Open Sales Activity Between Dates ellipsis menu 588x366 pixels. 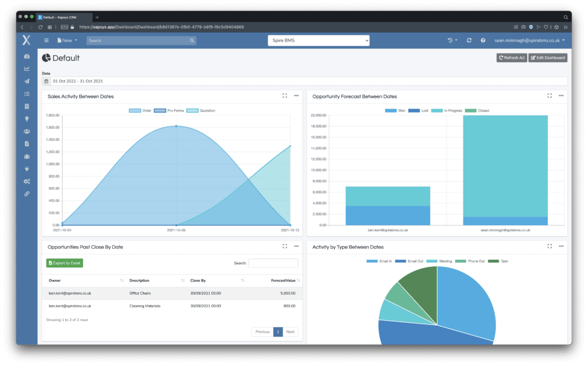tap(296, 96)
